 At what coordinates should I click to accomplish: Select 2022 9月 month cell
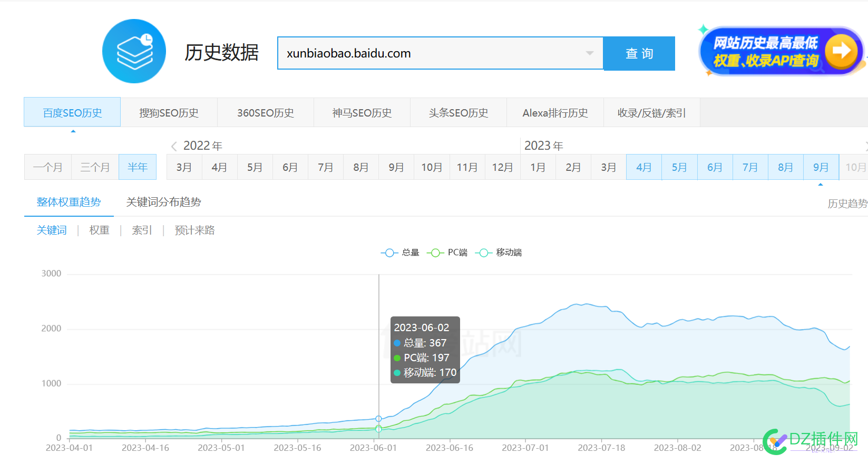pyautogui.click(x=396, y=167)
